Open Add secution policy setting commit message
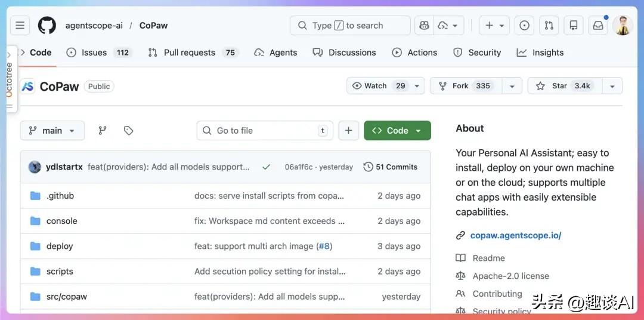Screen dimensions: 644x320 270,272
